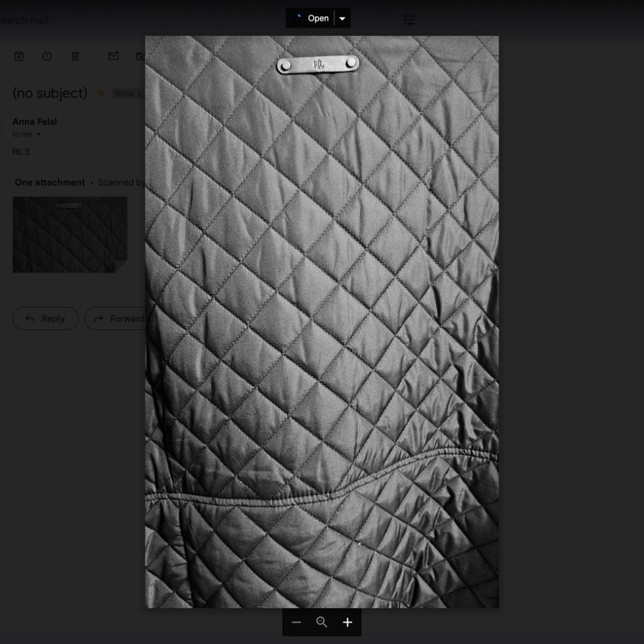Click the previewed quilted jacket image

322,322
